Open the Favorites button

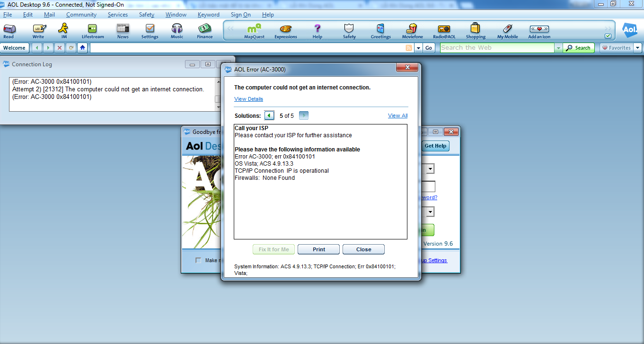point(617,48)
